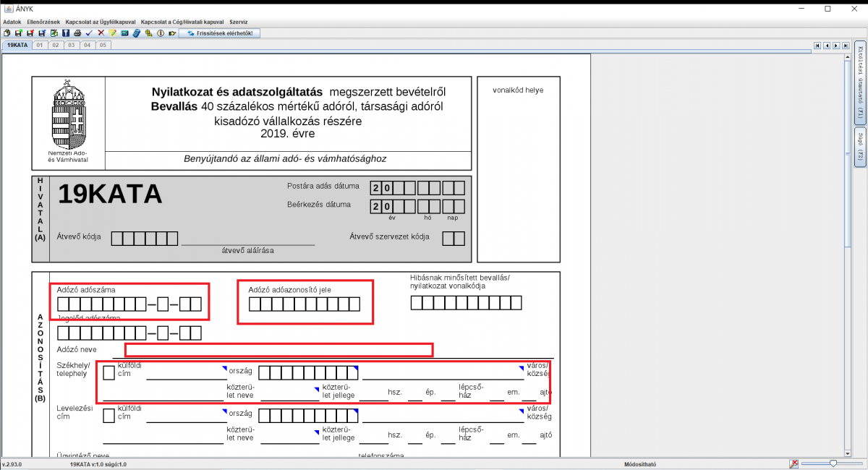Click the pointing hand folder icon
This screenshot has height=470, width=868.
coord(172,33)
